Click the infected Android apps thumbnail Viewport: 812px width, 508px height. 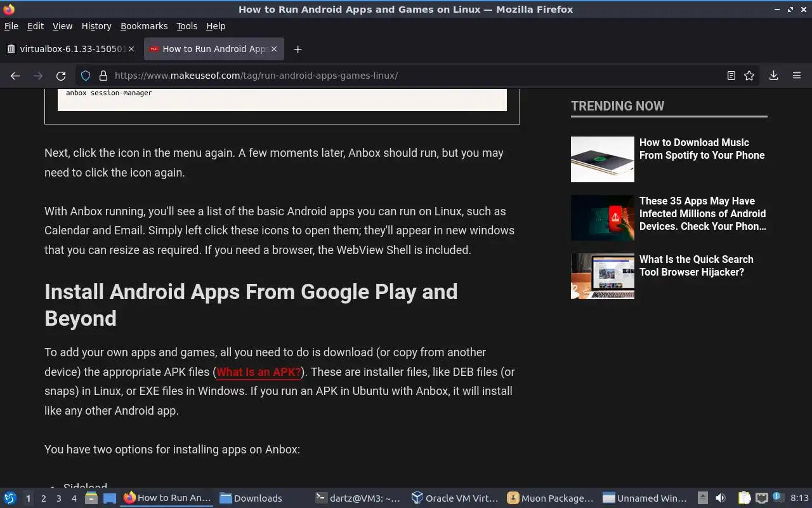[603, 218]
